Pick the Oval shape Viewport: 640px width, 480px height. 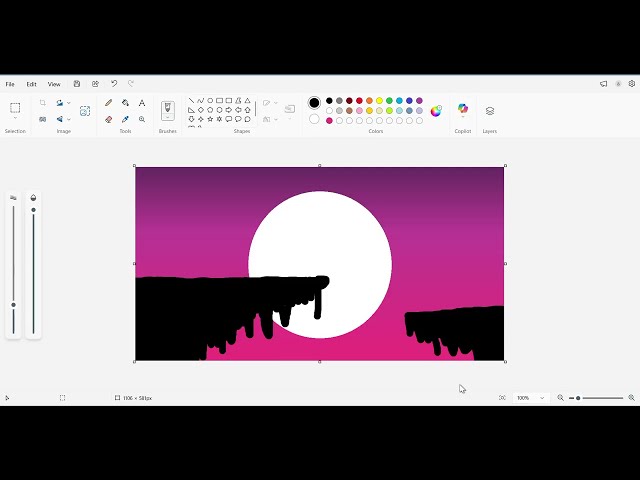pyautogui.click(x=210, y=100)
